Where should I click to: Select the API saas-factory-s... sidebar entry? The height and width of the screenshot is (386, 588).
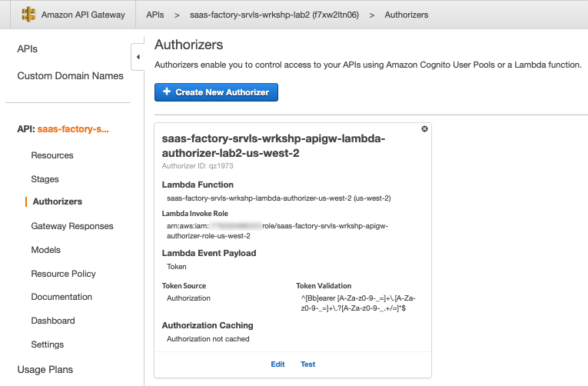click(x=63, y=129)
